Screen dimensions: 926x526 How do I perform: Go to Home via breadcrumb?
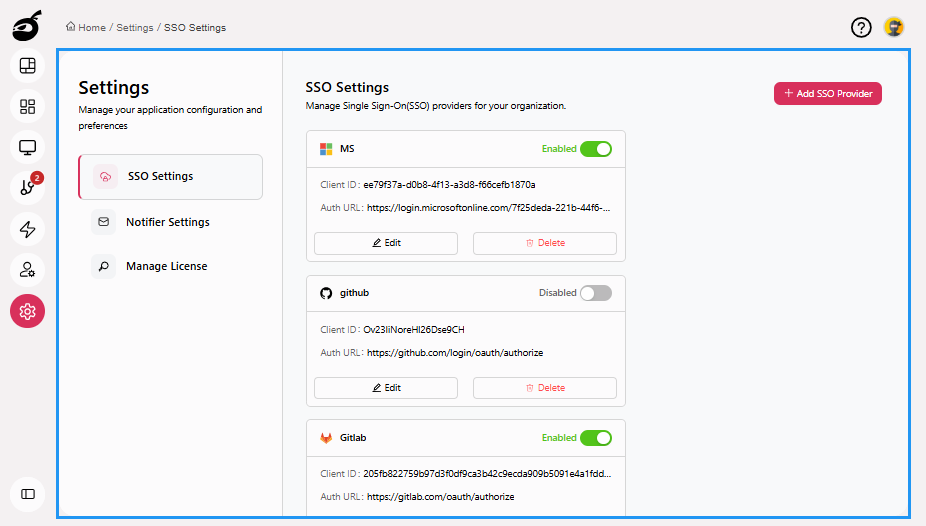[92, 28]
